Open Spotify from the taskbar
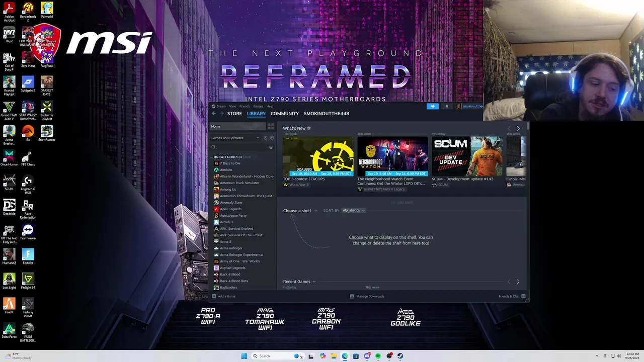 pyautogui.click(x=378, y=356)
